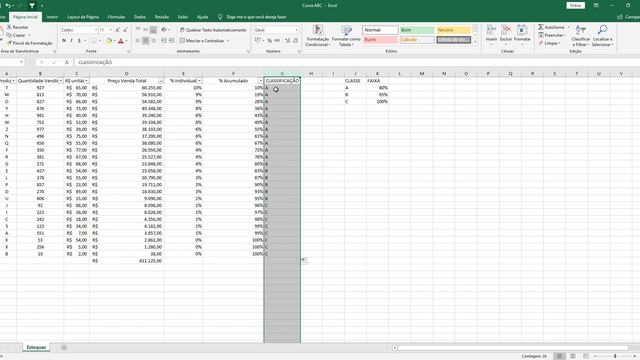Switch to Ajuda ribbon tab
The width and height of the screenshot is (640, 360).
click(x=202, y=17)
